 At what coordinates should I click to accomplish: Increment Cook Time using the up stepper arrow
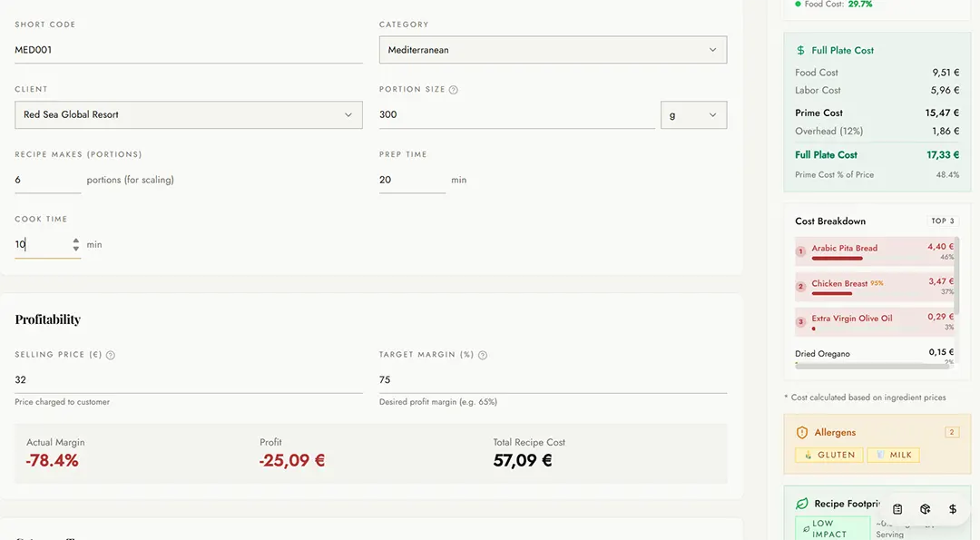(75, 241)
